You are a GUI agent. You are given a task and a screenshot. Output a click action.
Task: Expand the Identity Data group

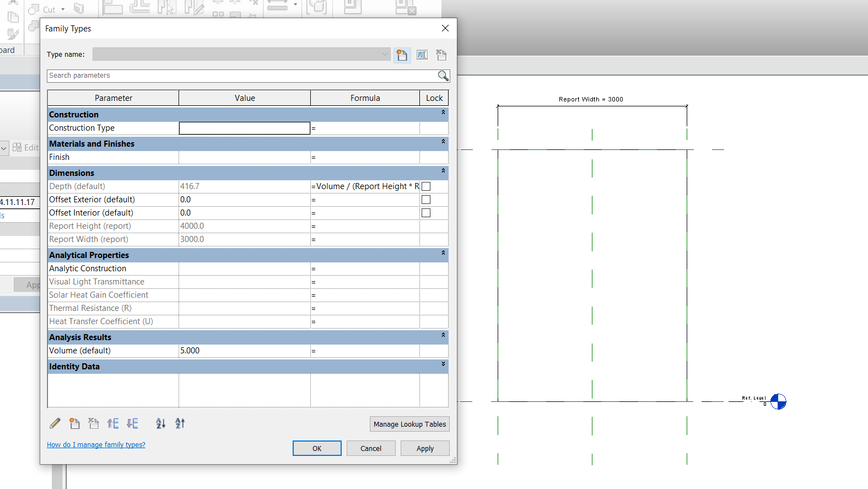443,364
